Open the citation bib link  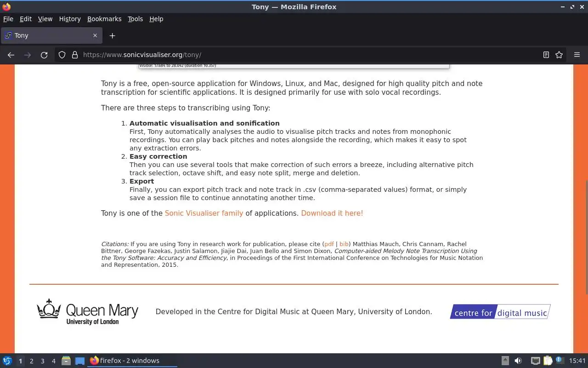tap(344, 244)
